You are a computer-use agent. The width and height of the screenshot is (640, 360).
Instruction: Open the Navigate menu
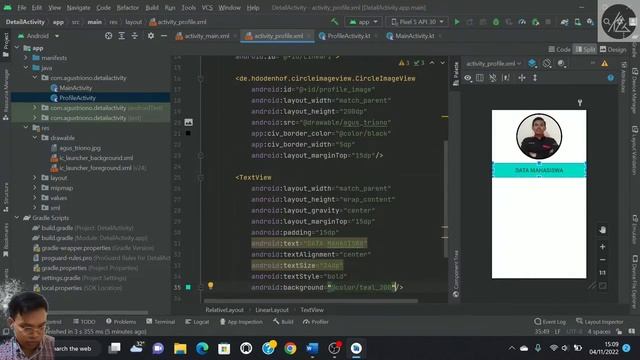[78, 8]
